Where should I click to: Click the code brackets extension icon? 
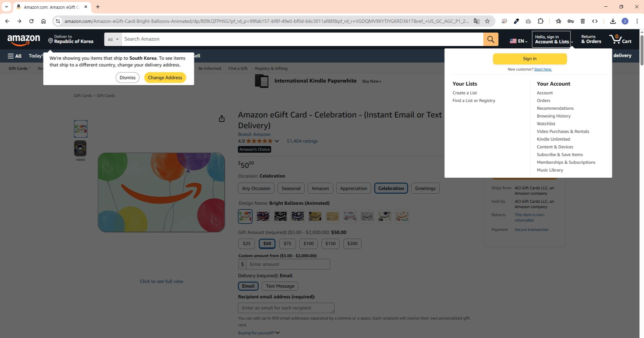595,21
